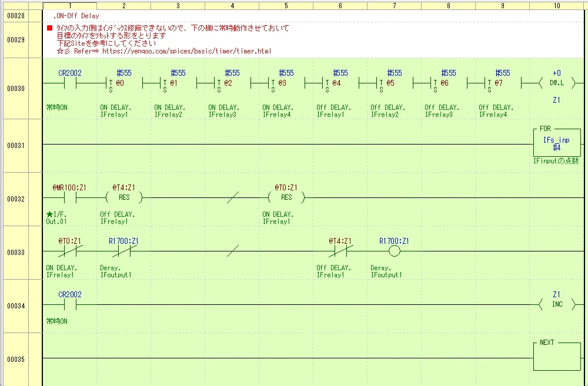Select the '.ON-Off Delay' comment line

coord(76,16)
